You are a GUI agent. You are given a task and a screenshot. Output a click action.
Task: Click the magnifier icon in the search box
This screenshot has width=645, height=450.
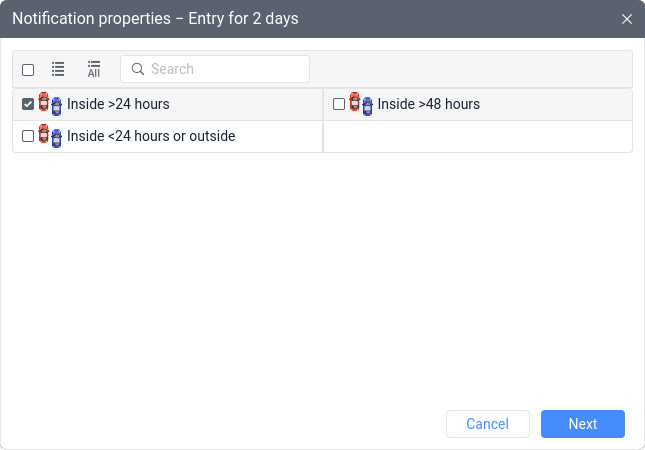coord(138,69)
